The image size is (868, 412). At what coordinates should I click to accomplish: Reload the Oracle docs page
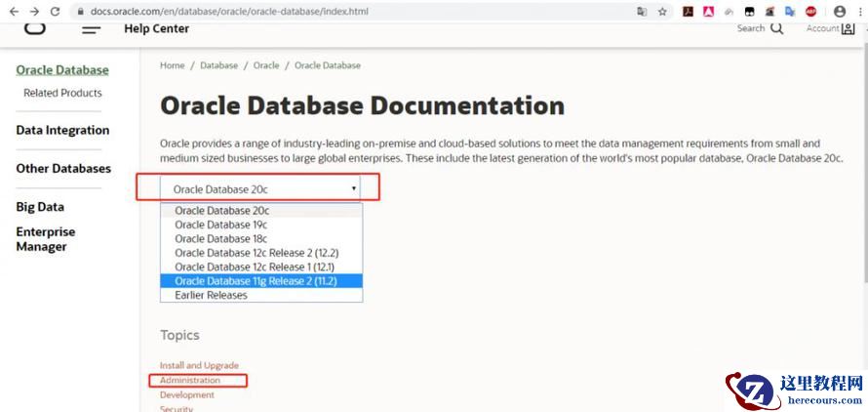(55, 11)
